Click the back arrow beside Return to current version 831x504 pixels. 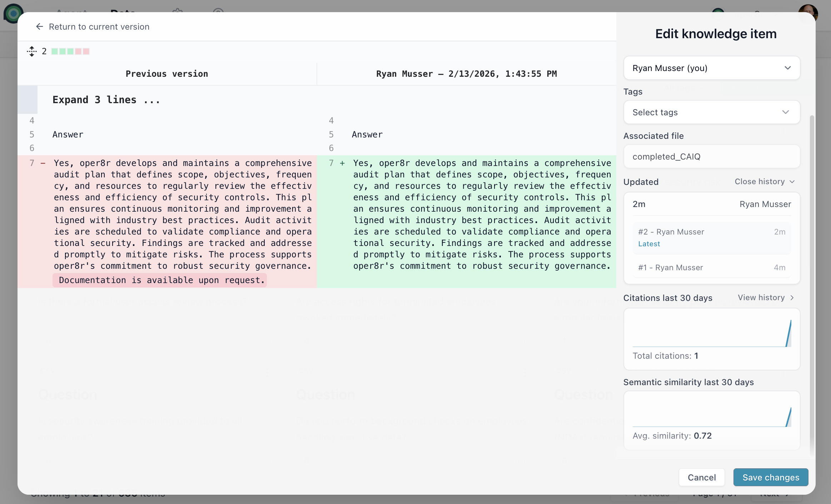[x=40, y=26]
